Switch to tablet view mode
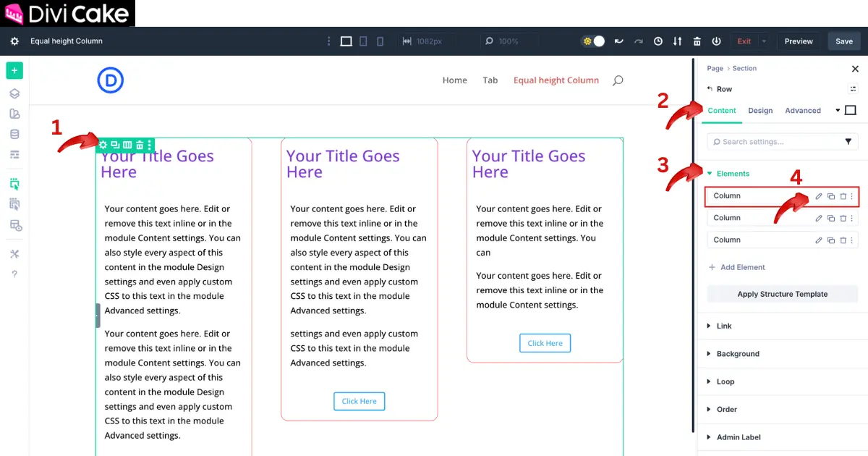Viewport: 868px width, 456px height. click(364, 41)
